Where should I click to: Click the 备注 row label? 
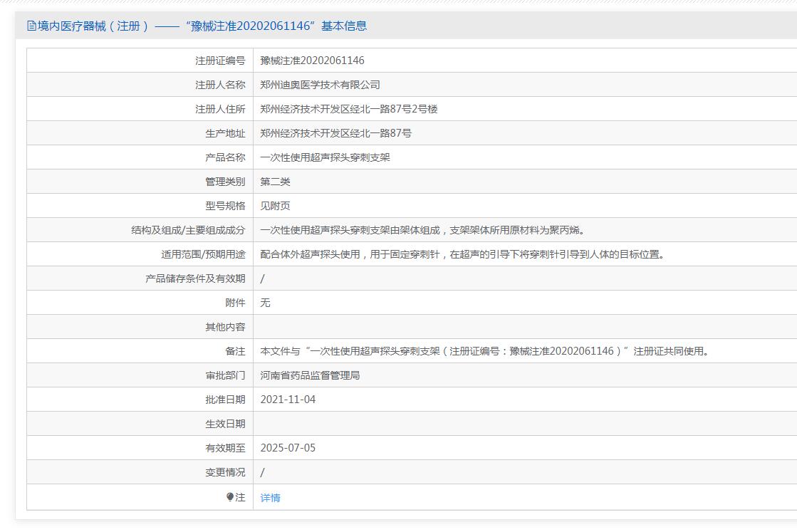pyautogui.click(x=235, y=351)
